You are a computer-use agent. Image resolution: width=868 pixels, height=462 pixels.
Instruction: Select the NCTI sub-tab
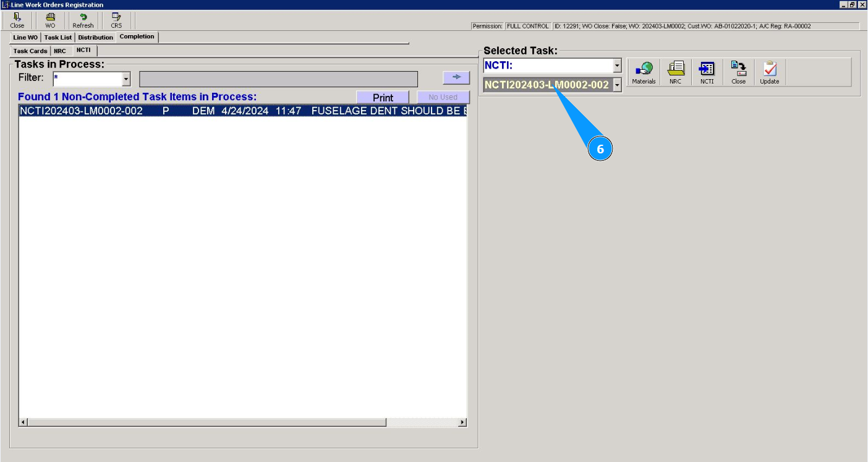pos(84,51)
